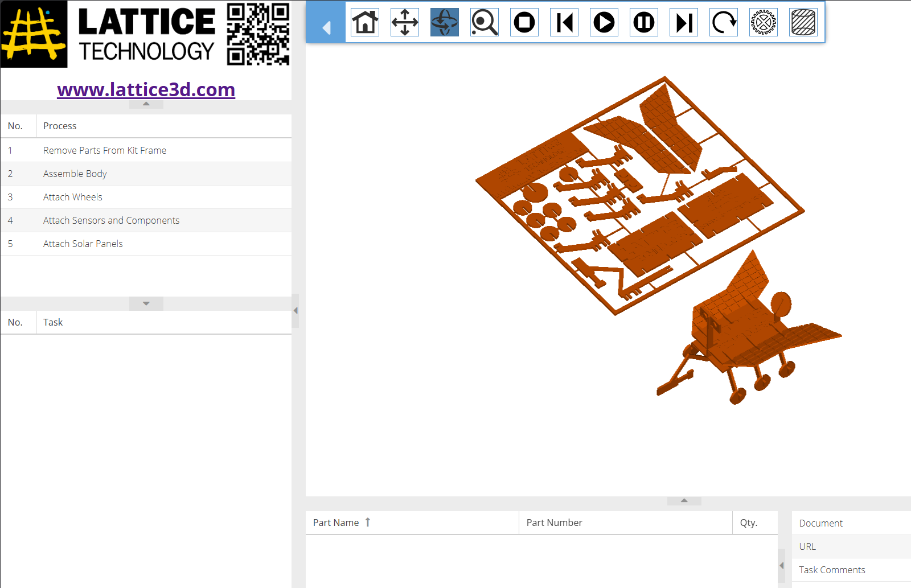Pause the assembly animation
The width and height of the screenshot is (911, 588).
tap(644, 23)
